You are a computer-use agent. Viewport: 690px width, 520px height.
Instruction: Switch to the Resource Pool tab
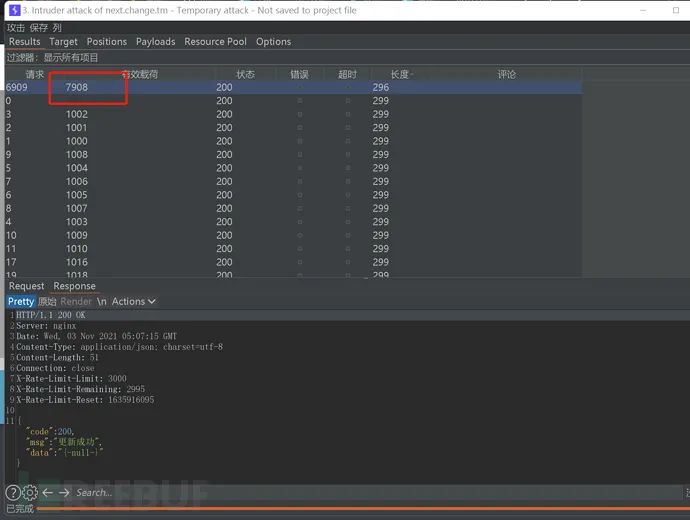(215, 42)
